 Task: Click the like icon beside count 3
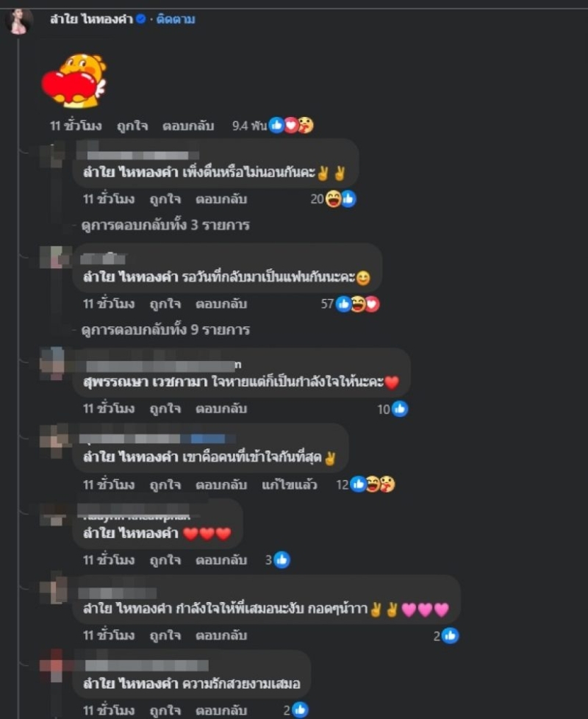pos(282,560)
